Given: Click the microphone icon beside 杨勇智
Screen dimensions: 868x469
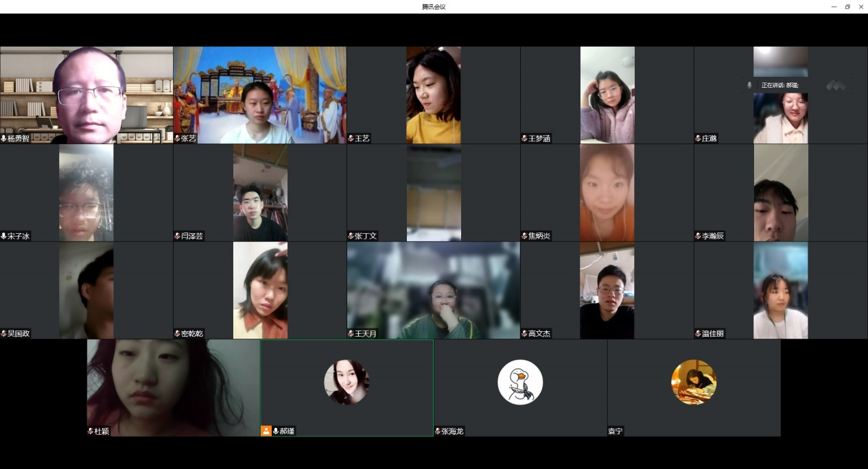Looking at the screenshot, I should (x=4, y=139).
